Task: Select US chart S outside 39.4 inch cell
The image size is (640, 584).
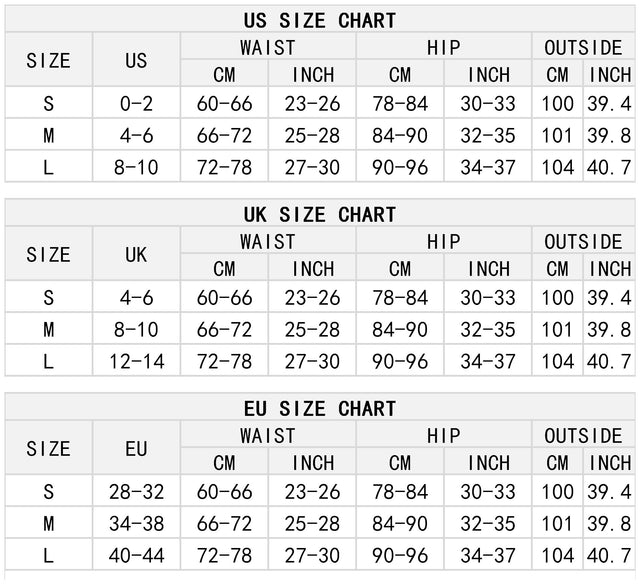Action: (609, 104)
